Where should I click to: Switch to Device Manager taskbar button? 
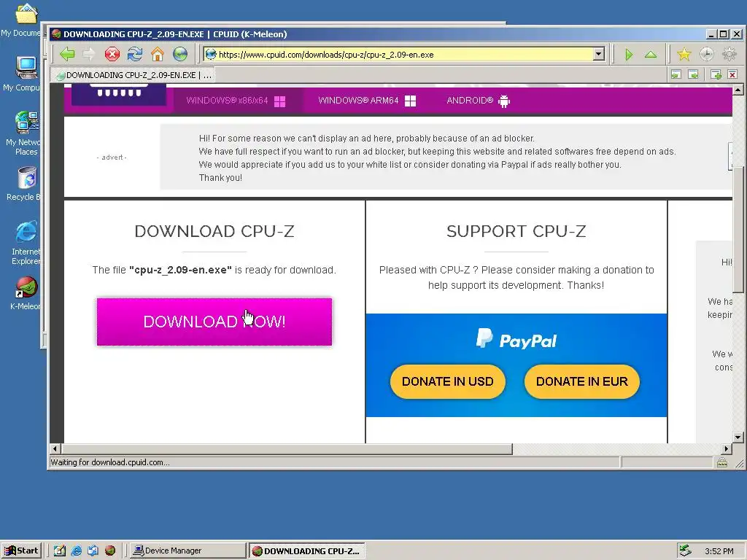click(x=187, y=551)
